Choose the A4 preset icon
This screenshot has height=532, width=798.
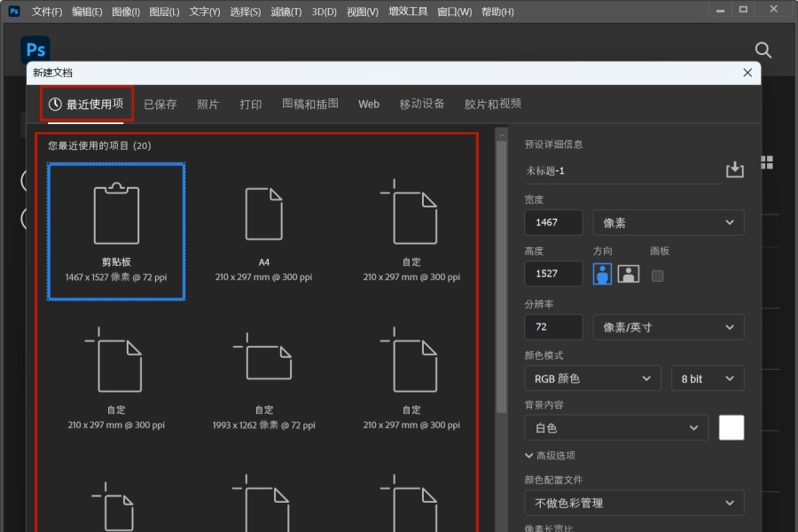point(263,214)
